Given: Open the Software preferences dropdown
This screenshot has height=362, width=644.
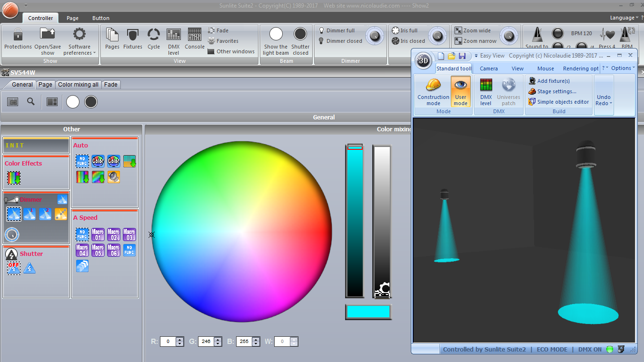Looking at the screenshot, I should tap(79, 49).
